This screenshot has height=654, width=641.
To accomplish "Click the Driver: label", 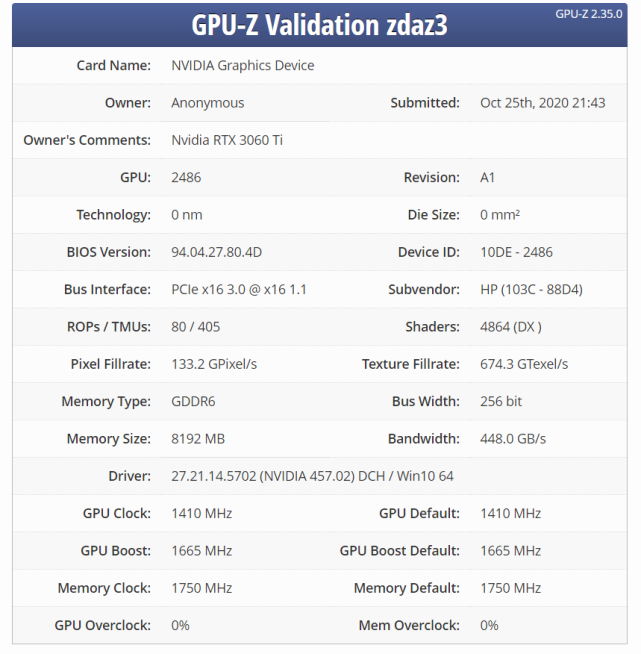I will 129,476.
